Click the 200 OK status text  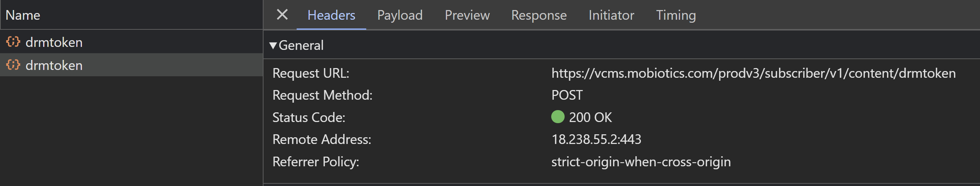[x=590, y=117]
